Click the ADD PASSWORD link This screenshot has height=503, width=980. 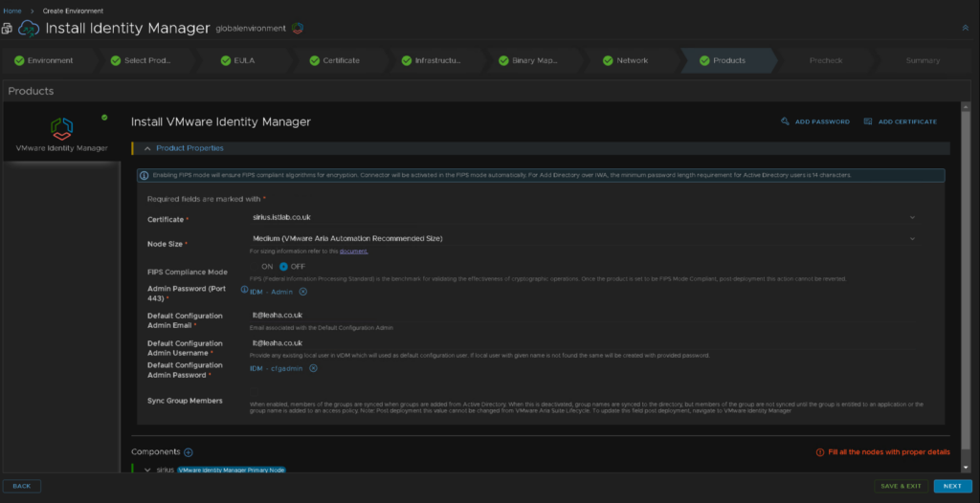822,121
